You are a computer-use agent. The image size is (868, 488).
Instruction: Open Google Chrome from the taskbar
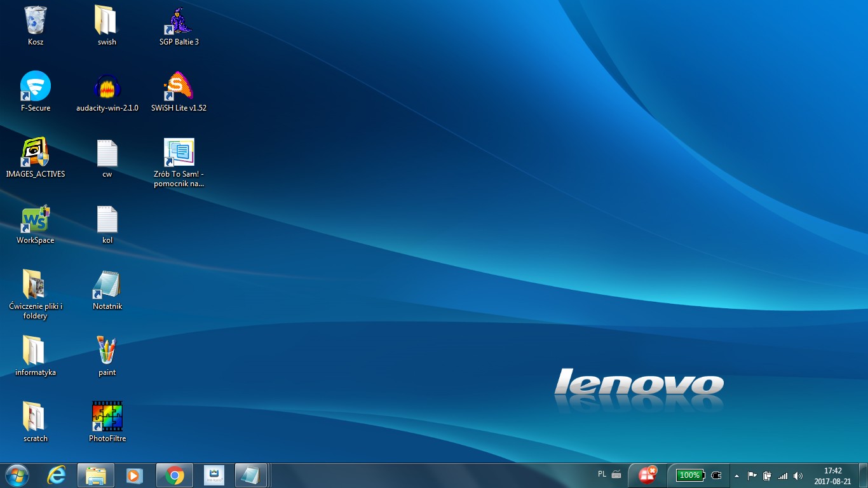tap(175, 475)
